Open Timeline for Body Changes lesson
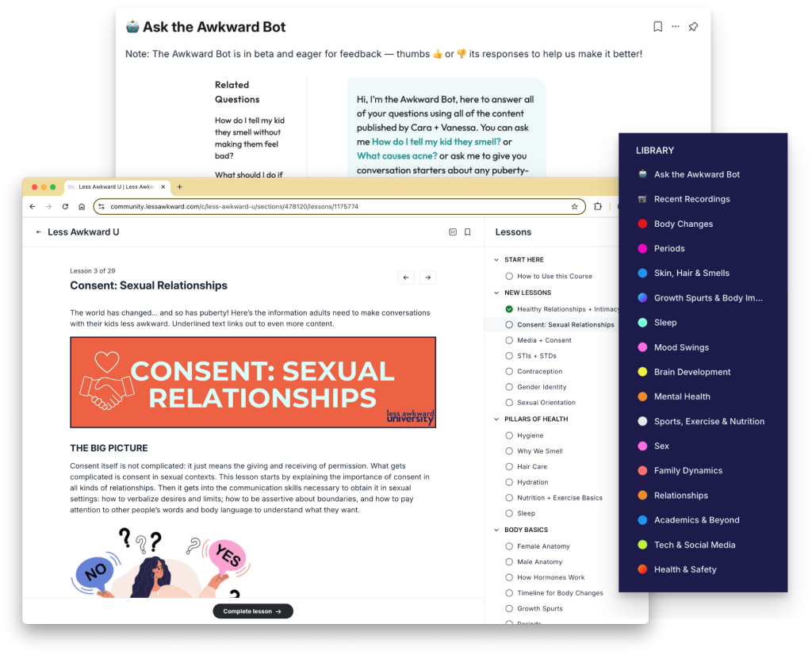The width and height of the screenshot is (812, 655). [560, 593]
